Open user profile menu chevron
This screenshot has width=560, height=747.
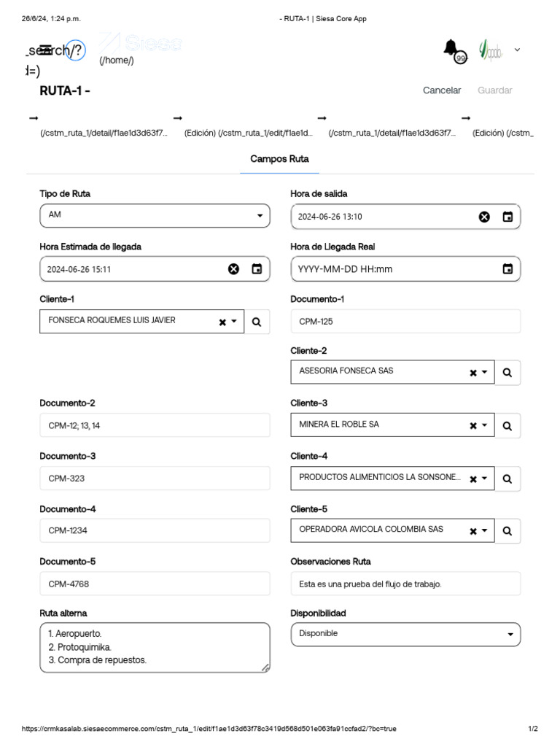point(517,50)
